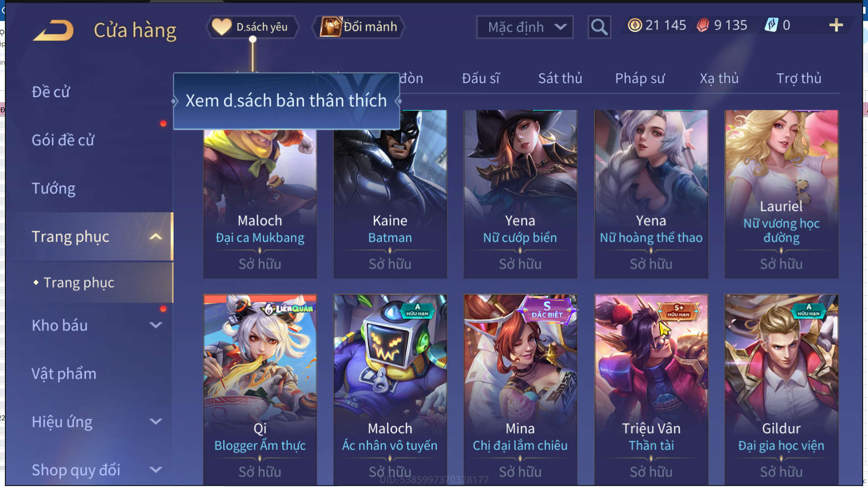Image resolution: width=868 pixels, height=487 pixels.
Task: Open the Tướng sidebar menu
Action: [53, 188]
